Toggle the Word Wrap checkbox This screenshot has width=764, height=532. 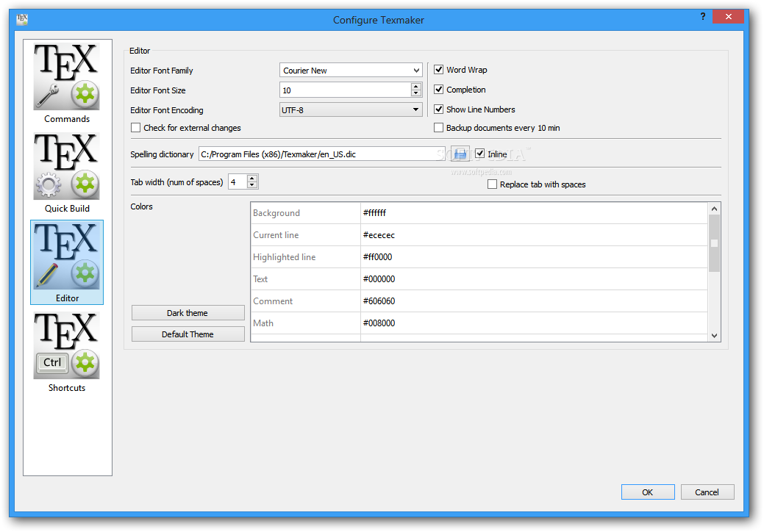[x=438, y=70]
